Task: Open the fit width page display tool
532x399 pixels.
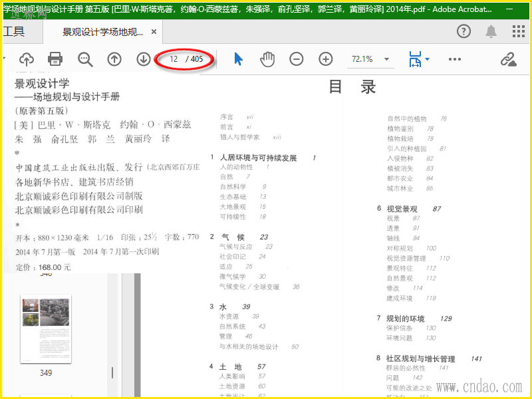Action: point(415,59)
